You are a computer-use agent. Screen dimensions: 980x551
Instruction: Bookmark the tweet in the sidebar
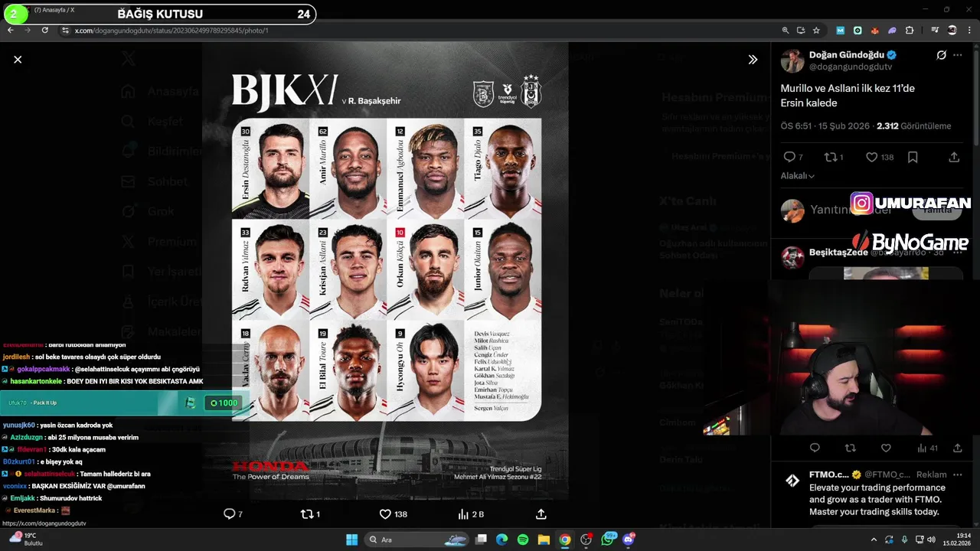[913, 157]
